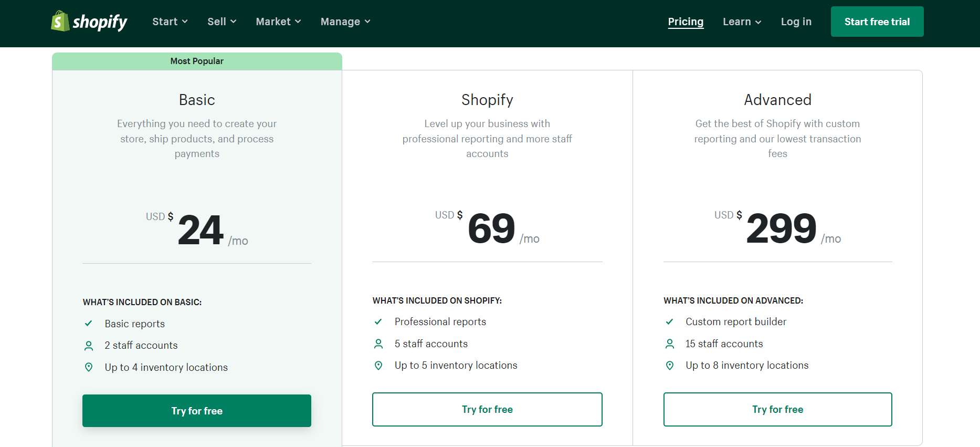
Task: Click the location pin beside 5 inventory locations
Action: [378, 365]
